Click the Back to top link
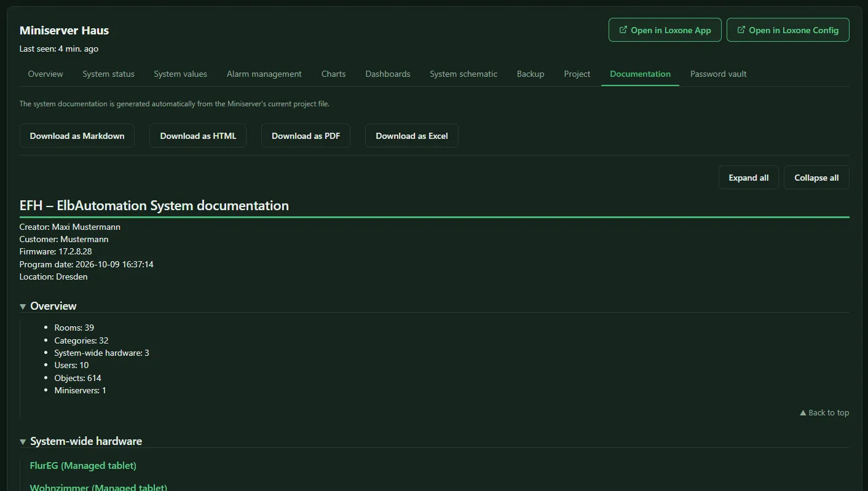868x491 pixels. tap(824, 413)
